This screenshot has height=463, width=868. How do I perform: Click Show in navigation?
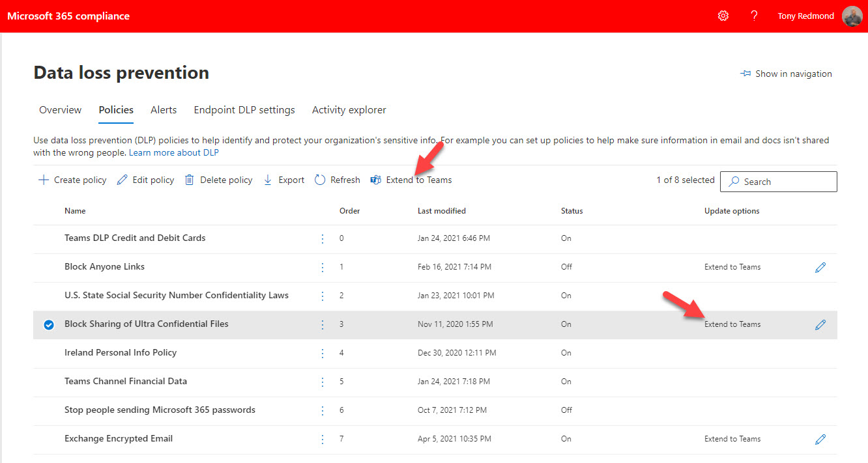click(787, 74)
